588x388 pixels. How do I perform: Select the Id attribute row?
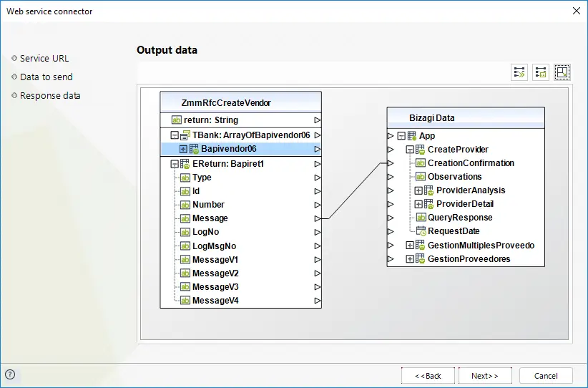(241, 191)
